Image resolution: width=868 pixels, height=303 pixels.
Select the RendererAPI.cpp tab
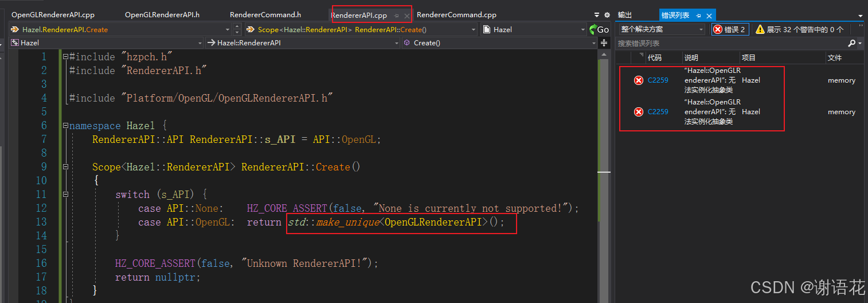(359, 15)
